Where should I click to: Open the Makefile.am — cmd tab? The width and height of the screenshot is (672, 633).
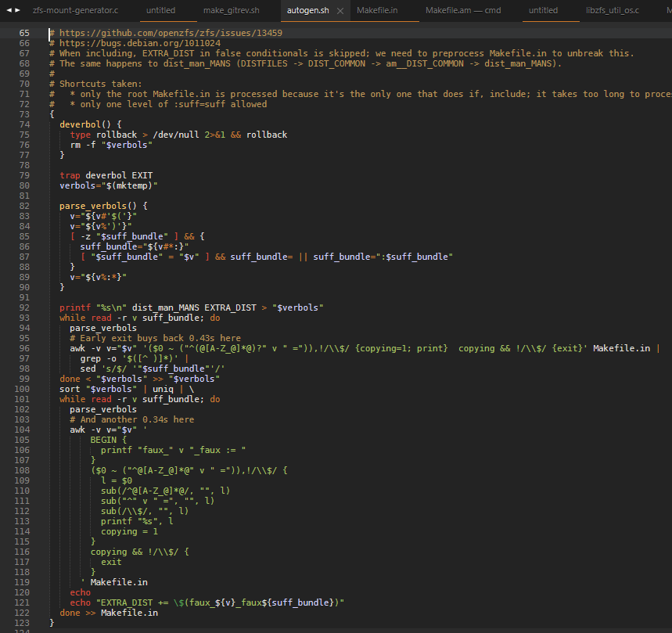[463, 11]
